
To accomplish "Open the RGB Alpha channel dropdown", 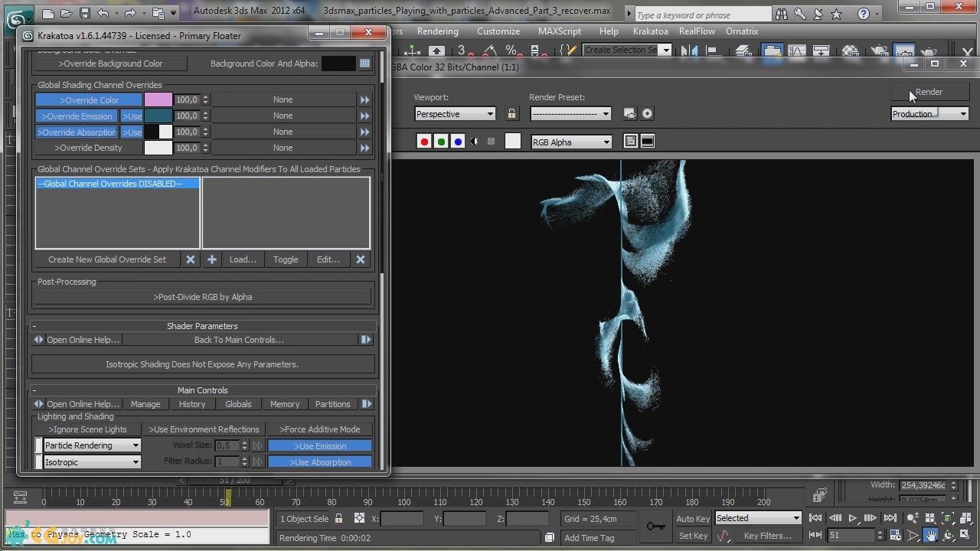I will pyautogui.click(x=571, y=142).
